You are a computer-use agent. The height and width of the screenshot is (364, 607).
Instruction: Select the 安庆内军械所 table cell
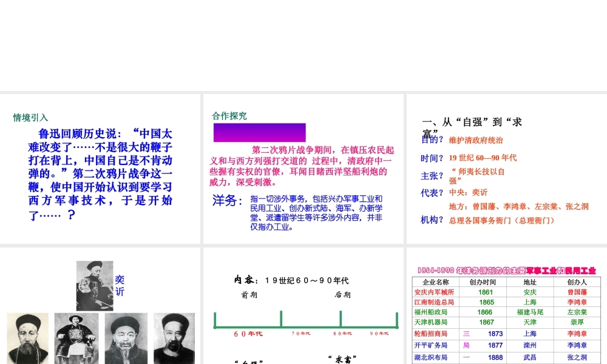(434, 292)
